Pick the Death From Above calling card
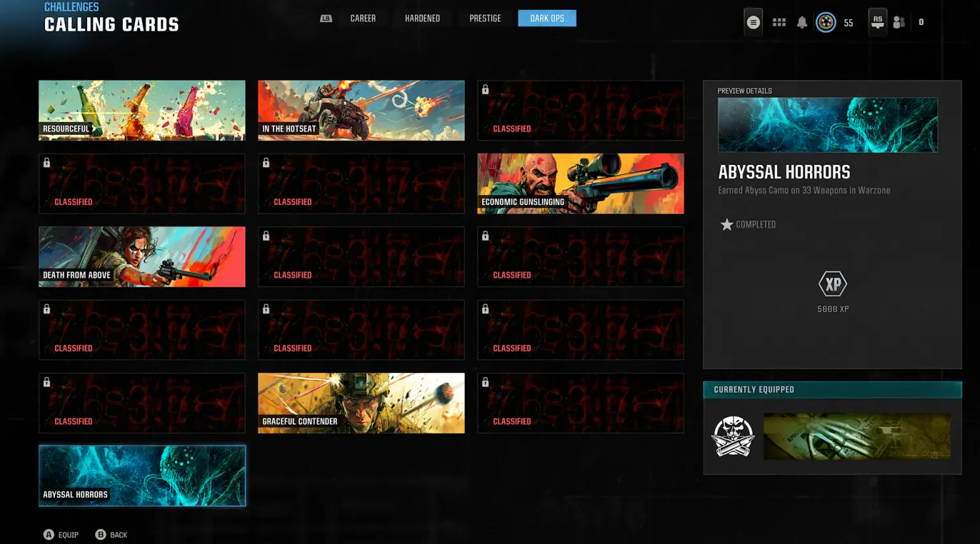 coord(142,257)
